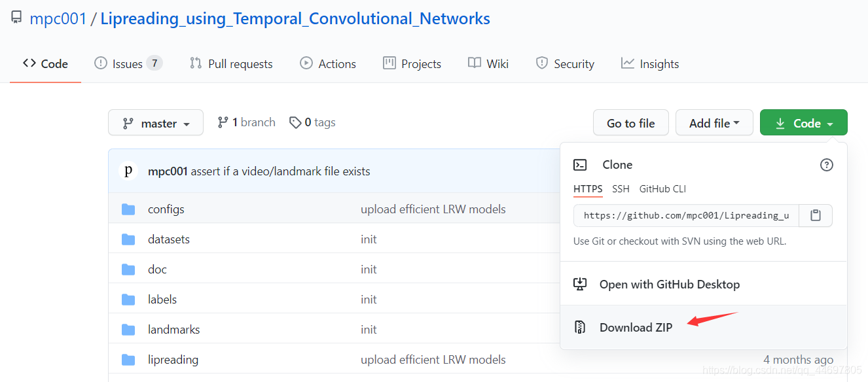
Task: View the 0 tags link
Action: (312, 122)
